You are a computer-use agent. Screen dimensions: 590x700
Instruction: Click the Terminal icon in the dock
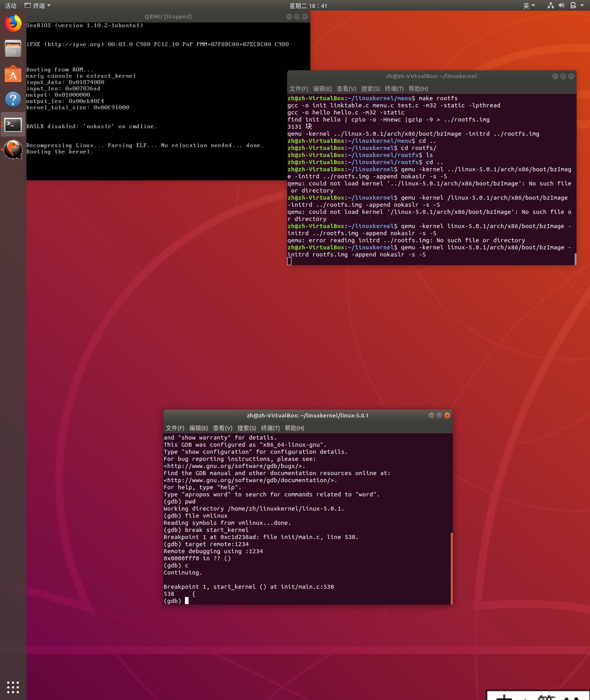click(13, 125)
